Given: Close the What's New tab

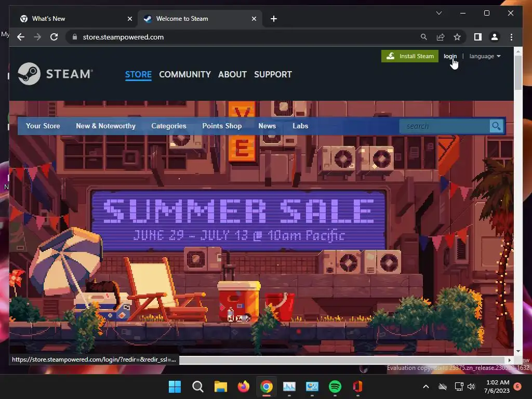Looking at the screenshot, I should [x=129, y=19].
